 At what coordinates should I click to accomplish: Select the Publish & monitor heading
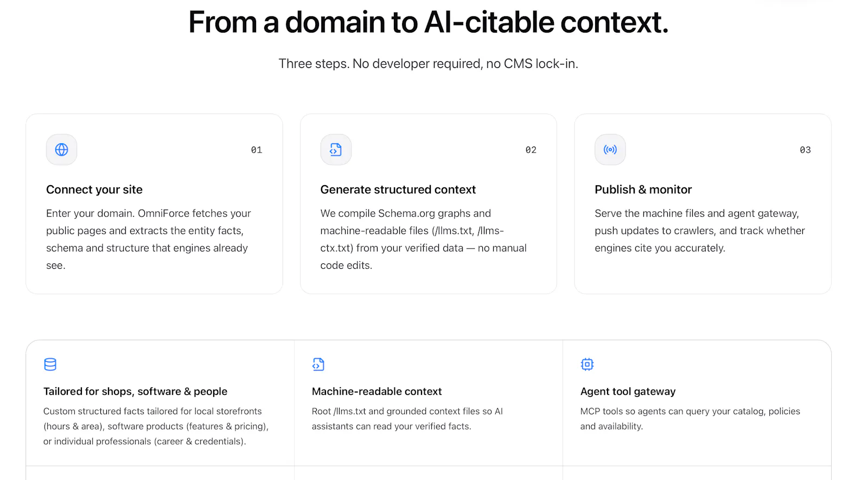coord(643,190)
